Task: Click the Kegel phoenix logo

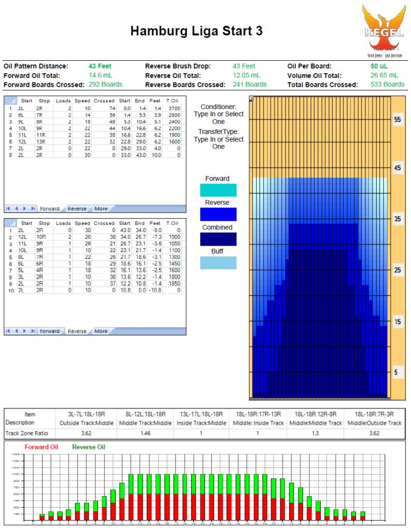Action: tap(383, 29)
